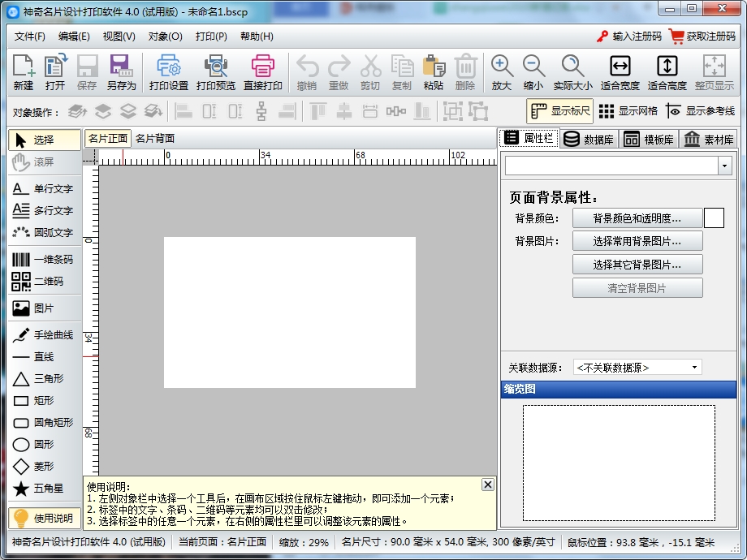747x560 pixels.
Task: Toggle the Show Grid (显示网格) option
Action: pos(628,111)
